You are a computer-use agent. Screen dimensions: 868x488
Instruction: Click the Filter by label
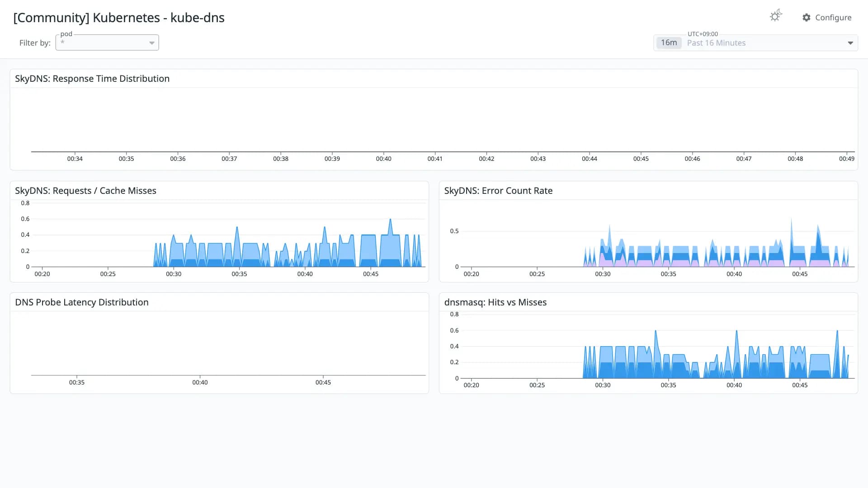[x=35, y=43]
